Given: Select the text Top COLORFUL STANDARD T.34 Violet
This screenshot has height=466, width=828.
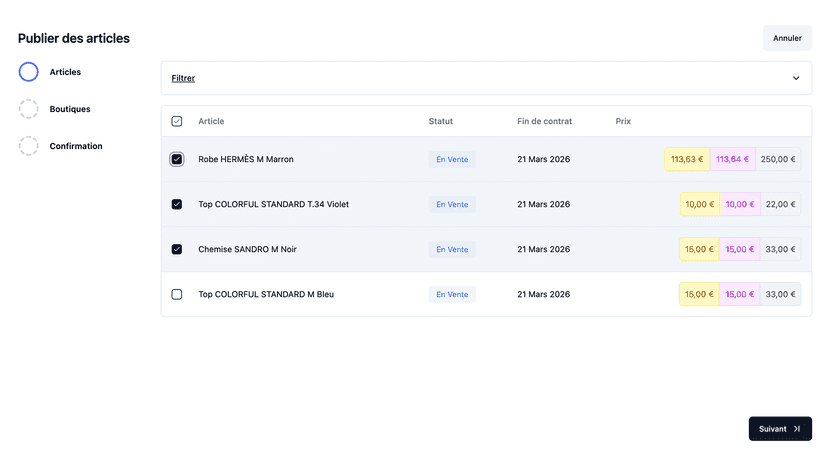Looking at the screenshot, I should pyautogui.click(x=274, y=204).
